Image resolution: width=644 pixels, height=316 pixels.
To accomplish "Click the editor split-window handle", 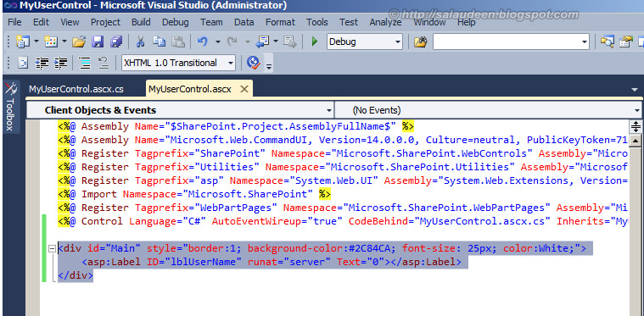I will click(x=636, y=126).
